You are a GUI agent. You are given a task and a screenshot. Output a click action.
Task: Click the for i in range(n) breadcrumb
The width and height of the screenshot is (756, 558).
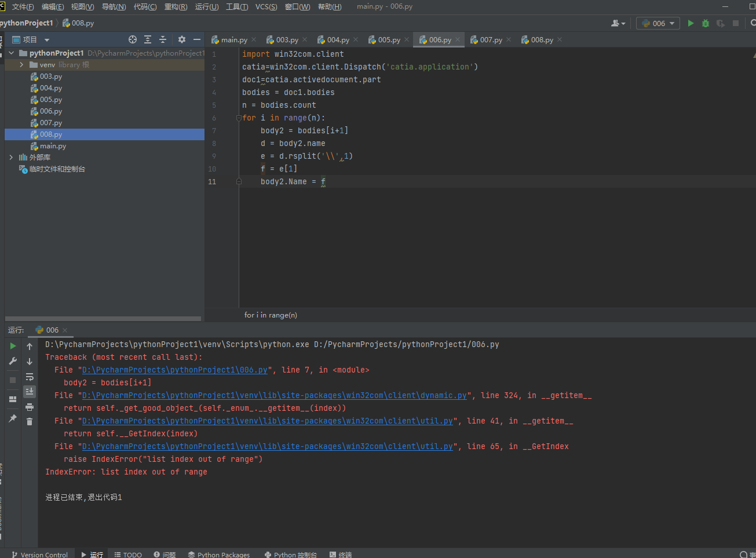pos(271,315)
